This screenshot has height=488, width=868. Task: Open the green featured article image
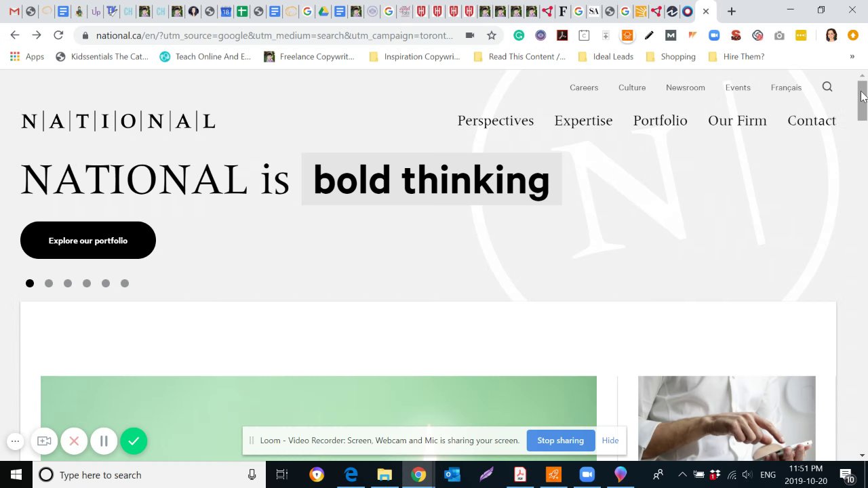pyautogui.click(x=319, y=418)
